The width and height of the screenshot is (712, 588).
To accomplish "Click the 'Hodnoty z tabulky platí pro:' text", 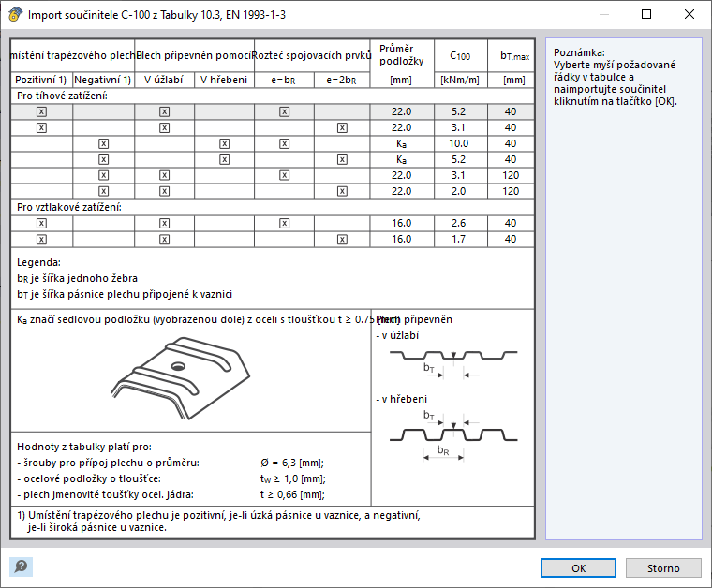I will 84,447.
